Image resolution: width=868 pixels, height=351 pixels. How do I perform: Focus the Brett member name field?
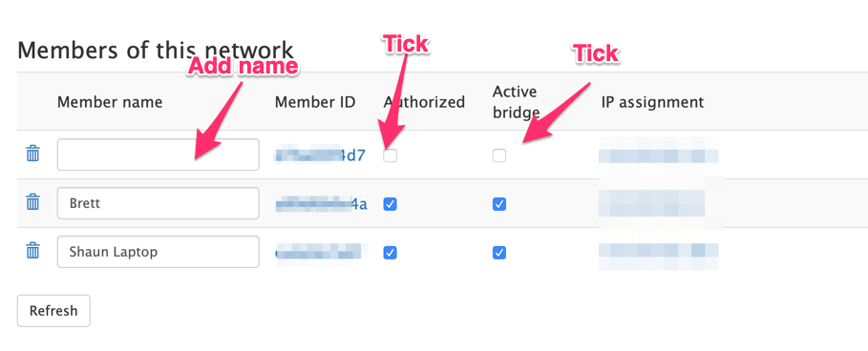159,203
